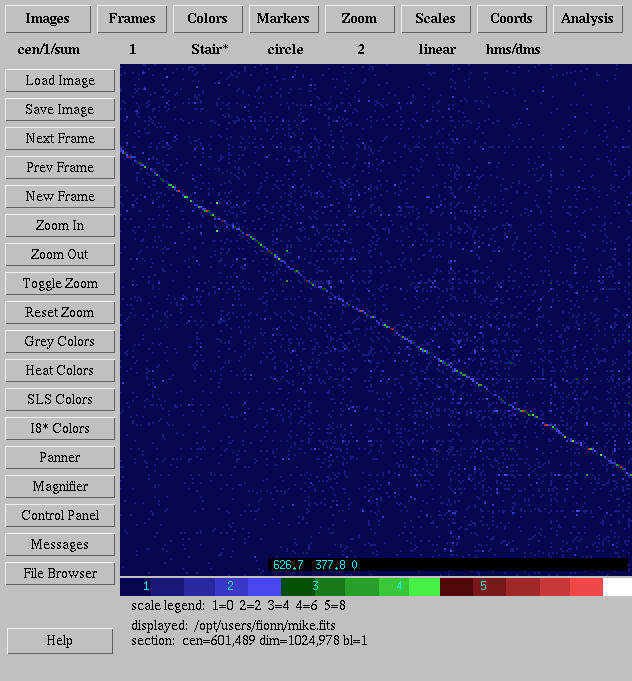Open the File Browser

[x=60, y=573]
